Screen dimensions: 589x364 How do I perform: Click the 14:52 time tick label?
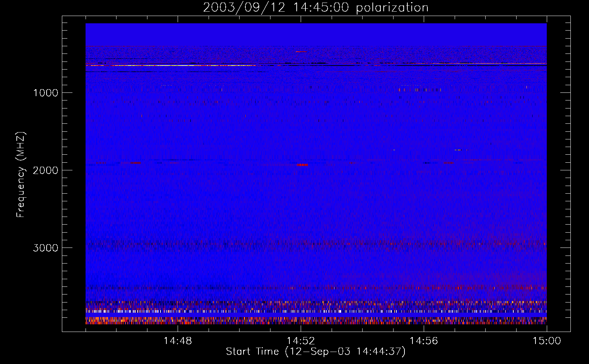pos(301,341)
